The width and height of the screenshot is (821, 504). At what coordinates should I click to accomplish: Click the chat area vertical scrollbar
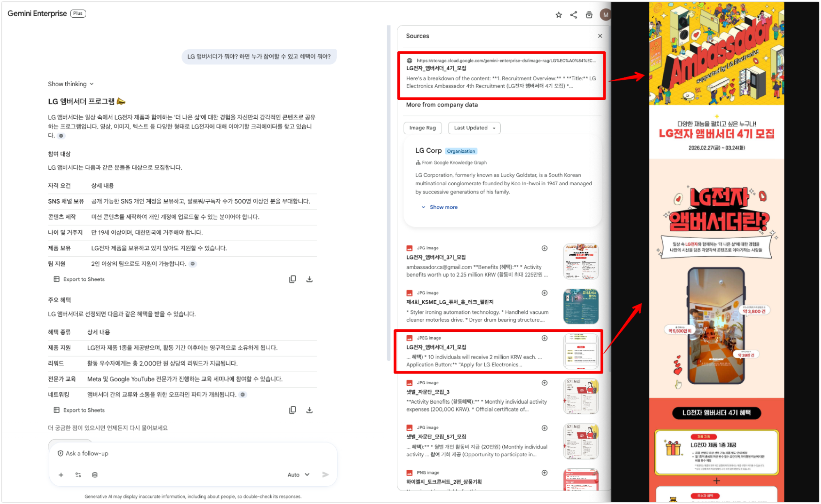click(x=389, y=193)
